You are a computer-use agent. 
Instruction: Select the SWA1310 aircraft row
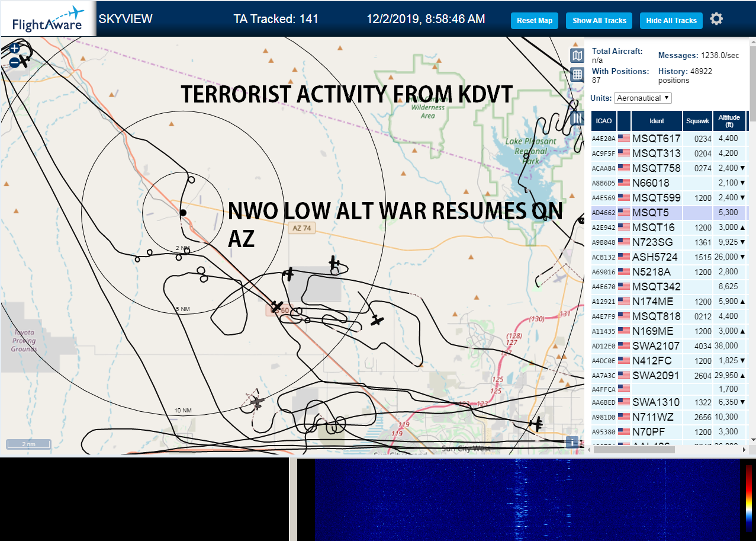pyautogui.click(x=669, y=403)
